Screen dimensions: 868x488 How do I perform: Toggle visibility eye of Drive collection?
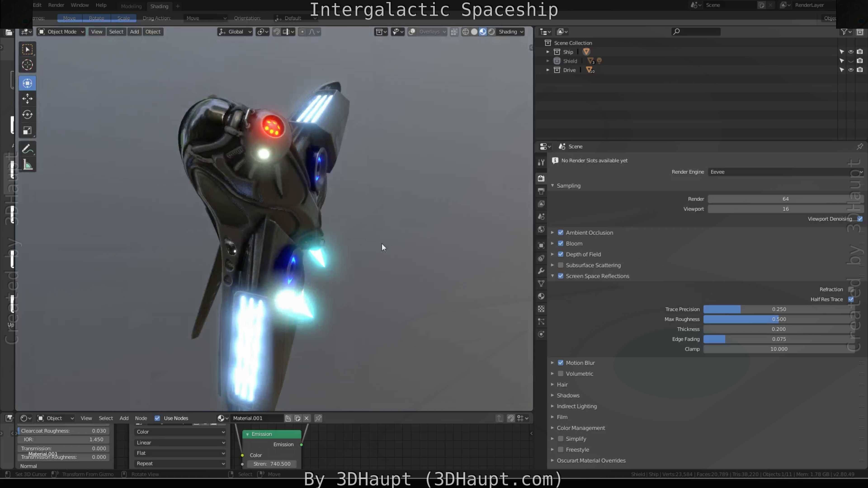click(x=851, y=70)
